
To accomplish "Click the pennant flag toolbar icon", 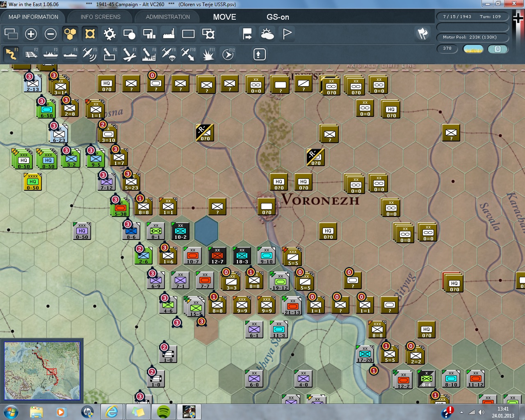I will click(x=287, y=34).
